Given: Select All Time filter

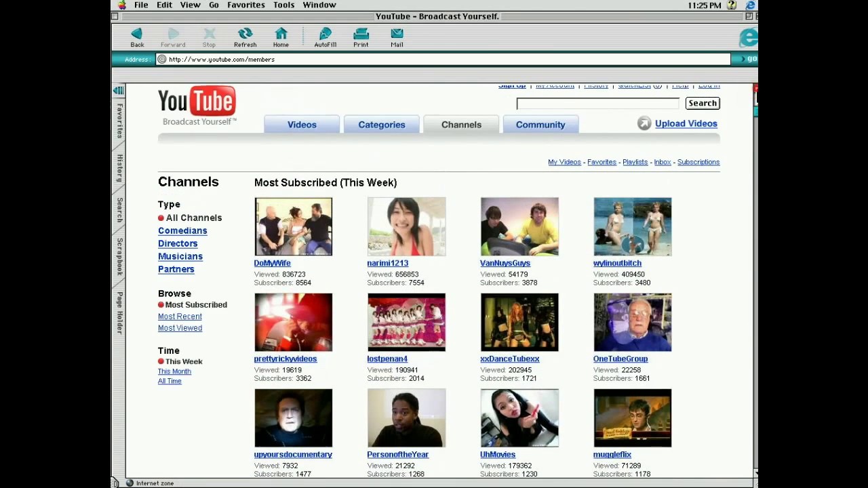Looking at the screenshot, I should (170, 381).
